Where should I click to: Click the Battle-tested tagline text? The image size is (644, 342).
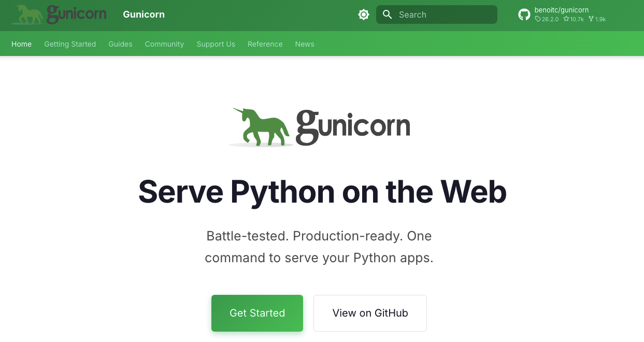(319, 247)
